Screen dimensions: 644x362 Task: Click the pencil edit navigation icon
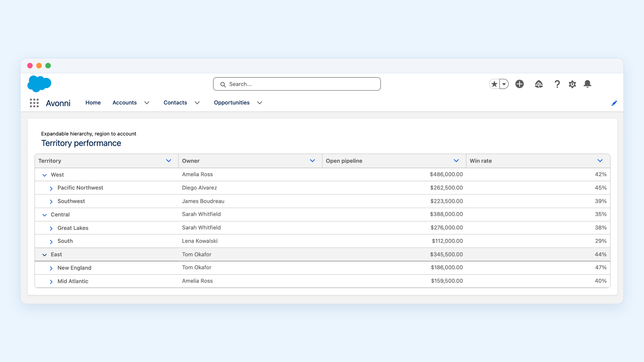click(614, 103)
